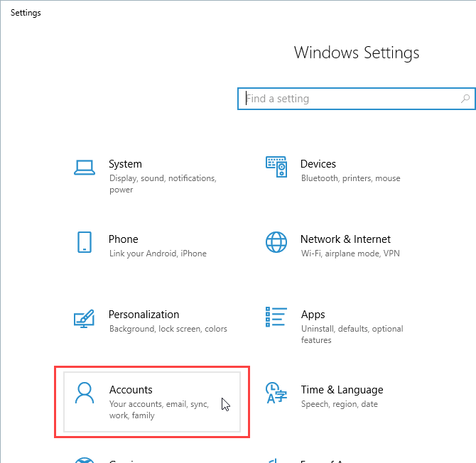Open the Apps list icon
The width and height of the screenshot is (476, 463).
coord(276,317)
